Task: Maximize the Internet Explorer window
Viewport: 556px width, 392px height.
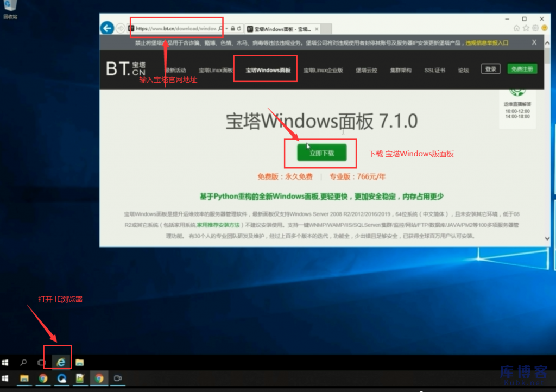Action: pyautogui.click(x=525, y=19)
